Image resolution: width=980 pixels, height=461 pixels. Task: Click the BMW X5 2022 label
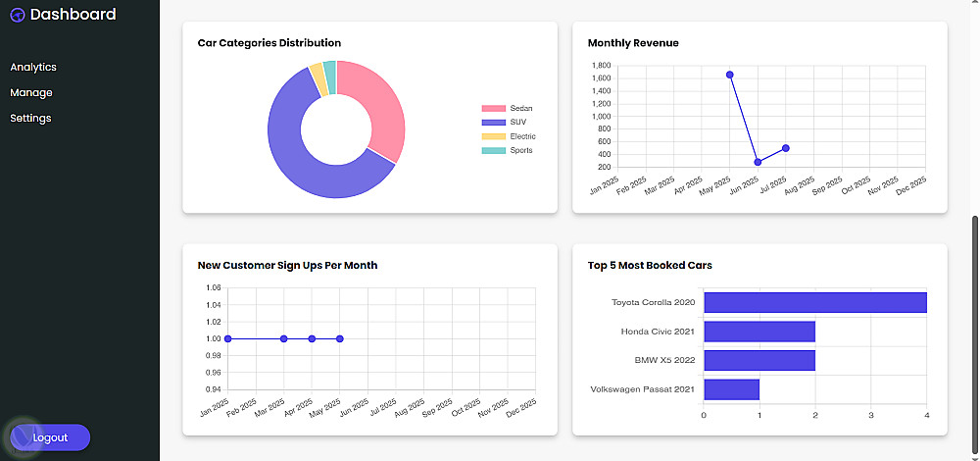663,360
